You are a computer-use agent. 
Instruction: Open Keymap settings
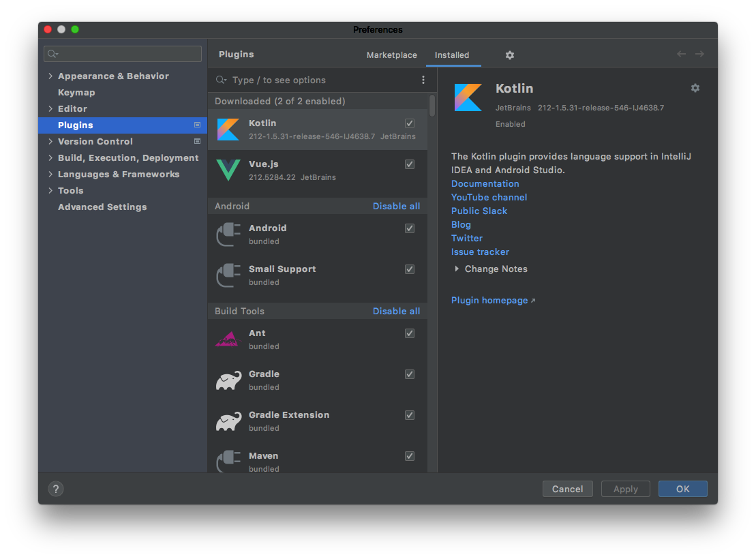click(76, 92)
